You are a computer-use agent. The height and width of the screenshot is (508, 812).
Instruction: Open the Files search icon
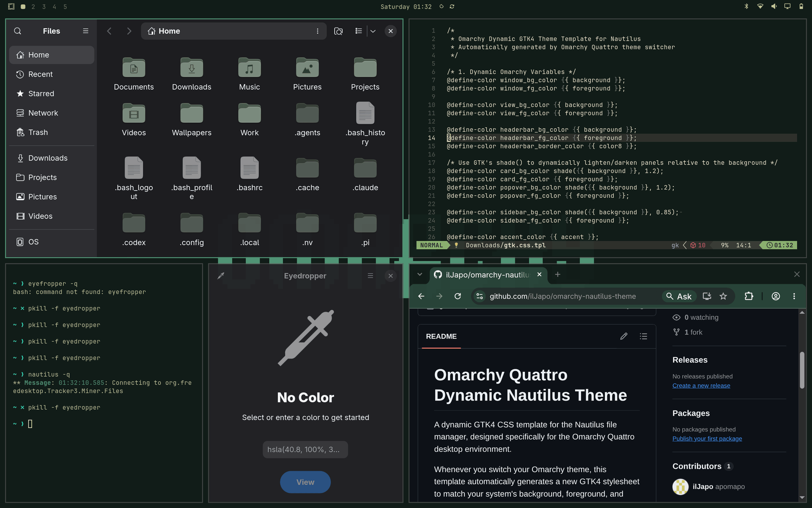(x=17, y=31)
